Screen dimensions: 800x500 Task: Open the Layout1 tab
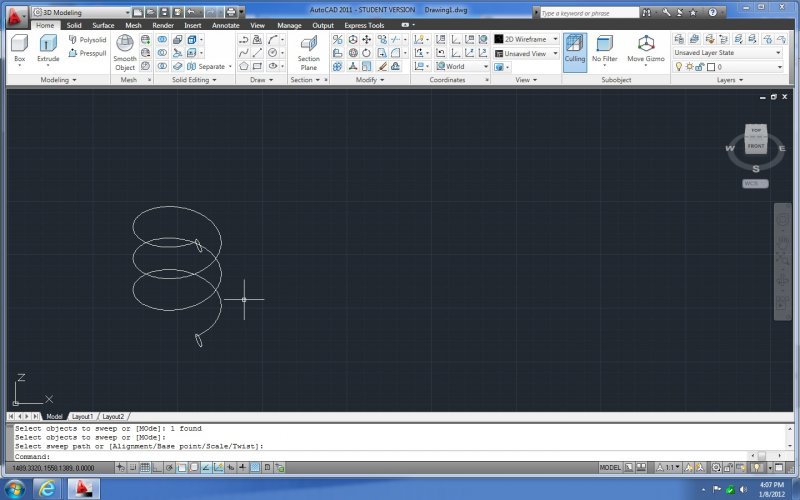[x=82, y=416]
